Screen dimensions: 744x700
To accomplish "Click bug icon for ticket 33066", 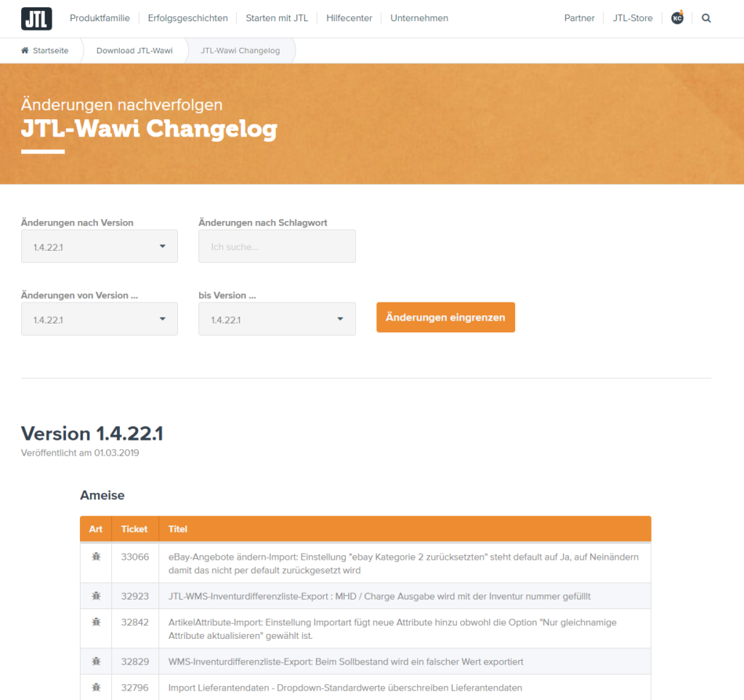I will point(96,556).
